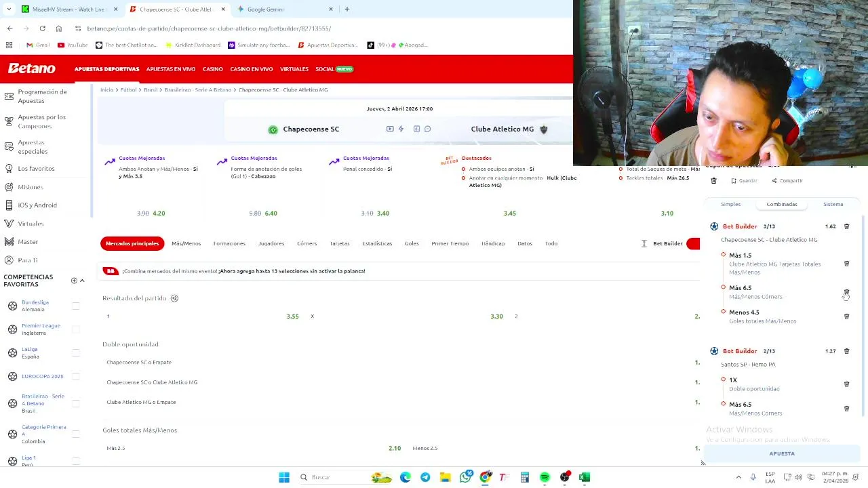868x488 pixels.
Task: Open info icon next to Resultado del partido
Action: [x=174, y=298]
